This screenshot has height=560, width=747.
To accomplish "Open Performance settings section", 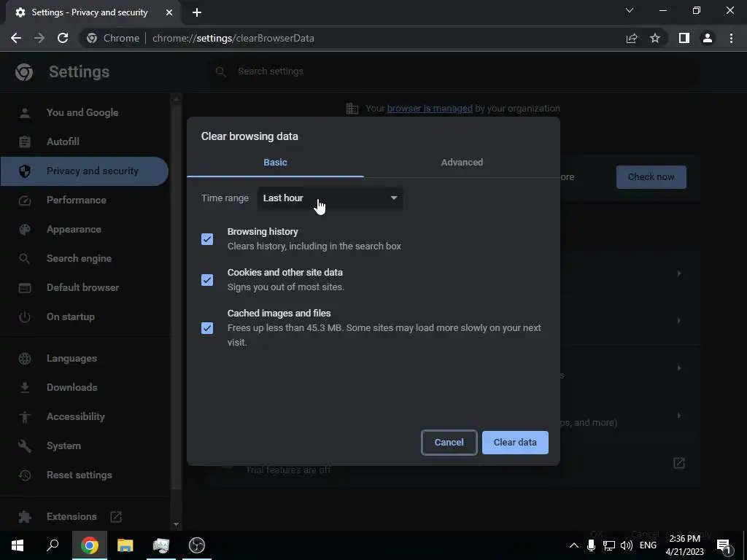I will click(85, 200).
